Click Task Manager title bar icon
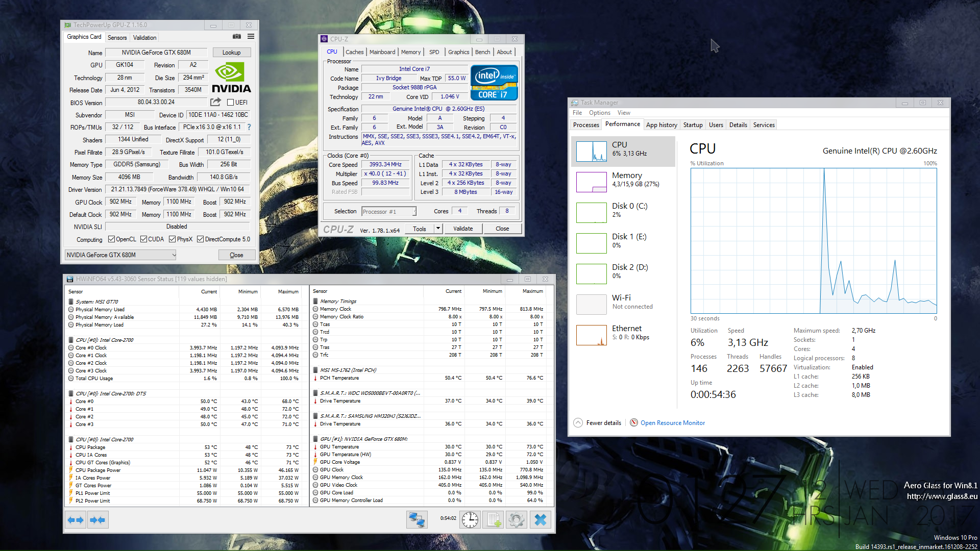 pos(575,103)
